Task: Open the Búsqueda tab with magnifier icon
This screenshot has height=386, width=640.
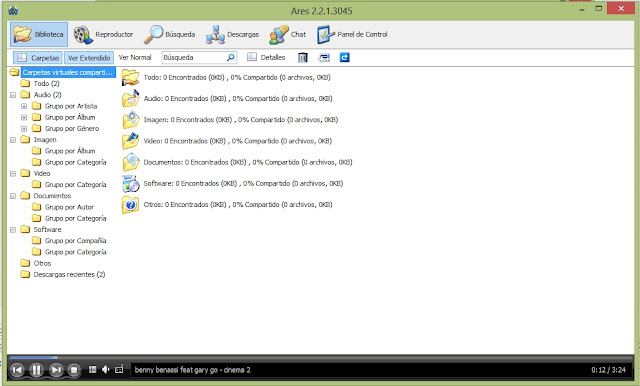Action: click(170, 34)
